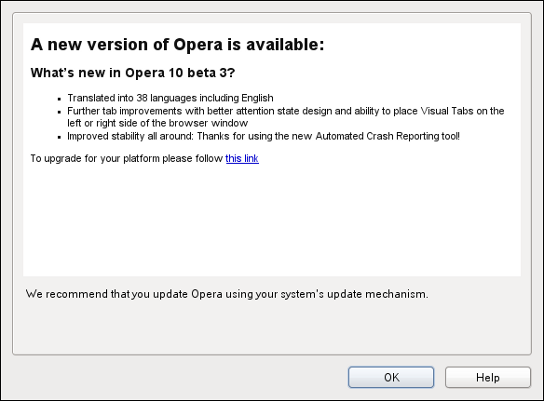This screenshot has height=401, width=544.
Task: Click the "Further tab improvements" bullet line
Action: pos(286,111)
